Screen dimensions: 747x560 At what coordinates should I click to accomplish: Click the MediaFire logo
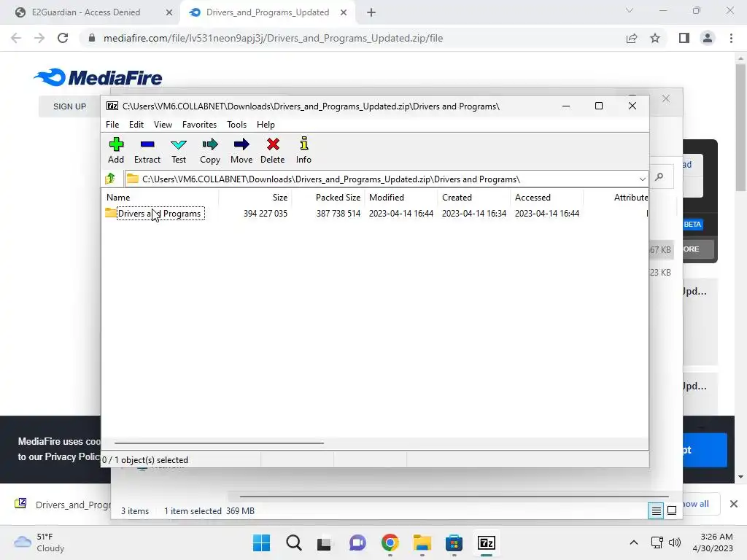coord(98,77)
